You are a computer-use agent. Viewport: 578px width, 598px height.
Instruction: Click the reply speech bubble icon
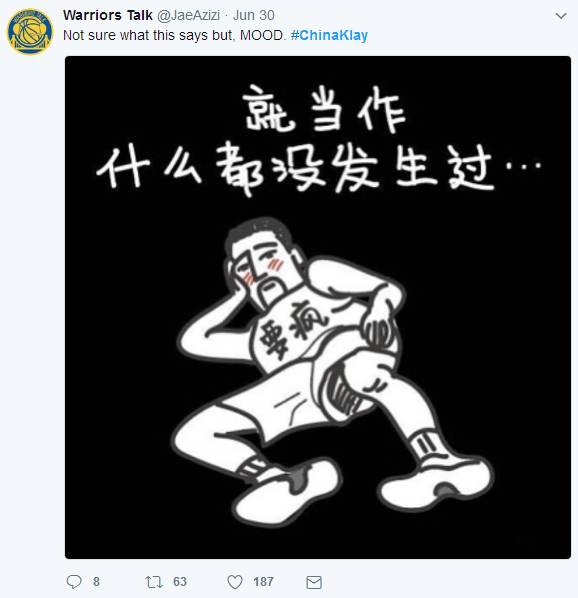click(74, 582)
